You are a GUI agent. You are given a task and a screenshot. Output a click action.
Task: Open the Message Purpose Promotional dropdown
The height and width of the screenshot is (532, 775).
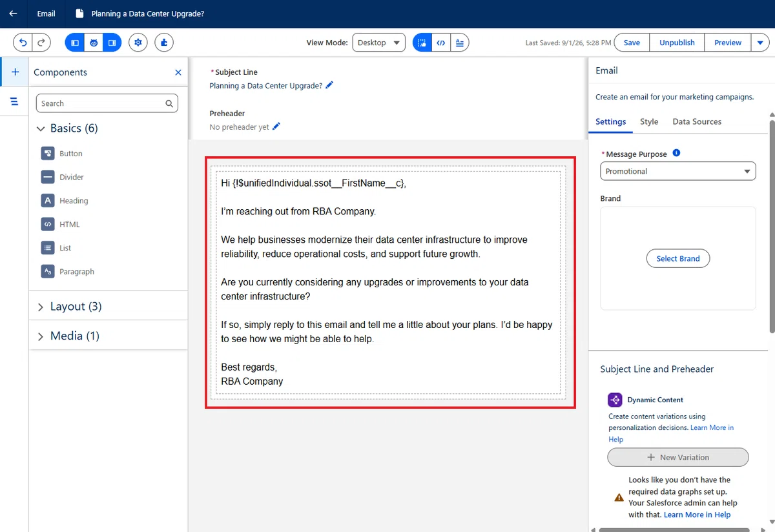click(x=678, y=171)
